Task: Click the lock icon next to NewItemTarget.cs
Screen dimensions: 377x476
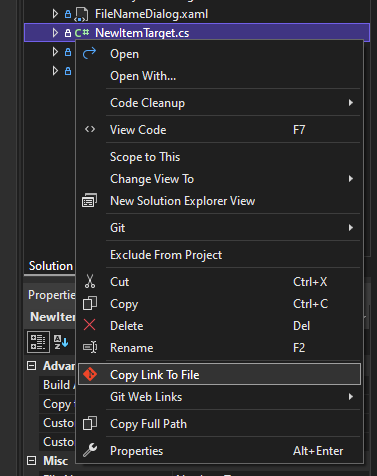Action: [x=68, y=33]
